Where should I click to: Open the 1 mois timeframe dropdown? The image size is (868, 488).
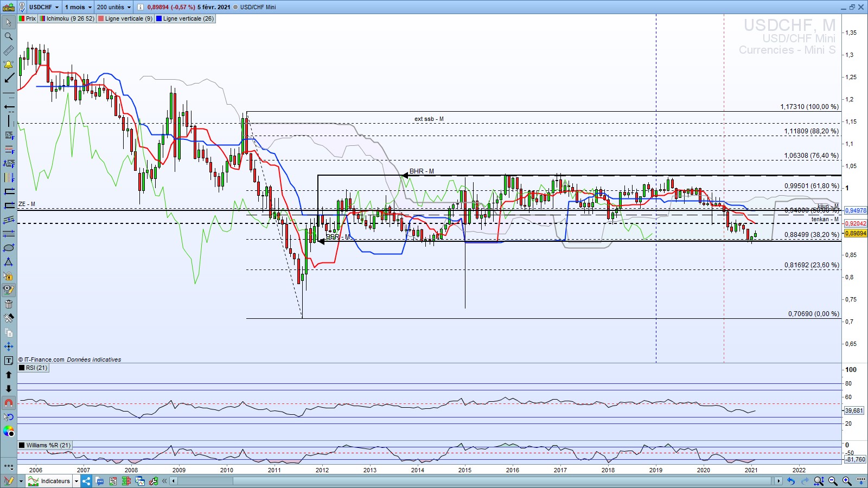point(78,7)
